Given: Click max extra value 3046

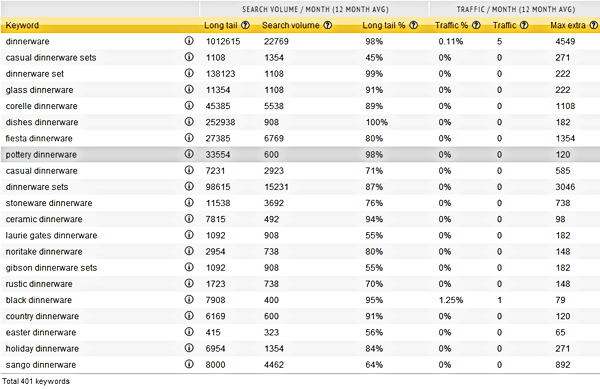Looking at the screenshot, I should 565,187.
